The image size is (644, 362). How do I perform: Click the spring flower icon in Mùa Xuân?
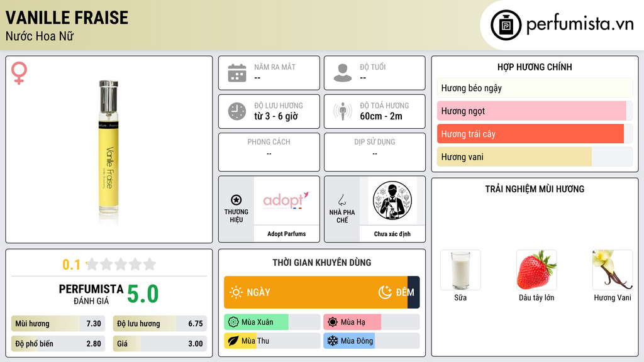point(233,322)
